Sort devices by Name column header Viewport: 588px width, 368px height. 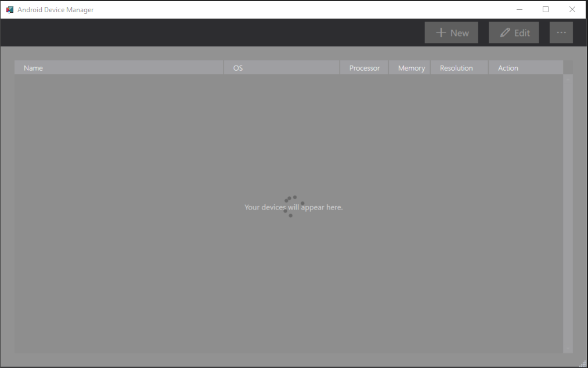pyautogui.click(x=119, y=68)
